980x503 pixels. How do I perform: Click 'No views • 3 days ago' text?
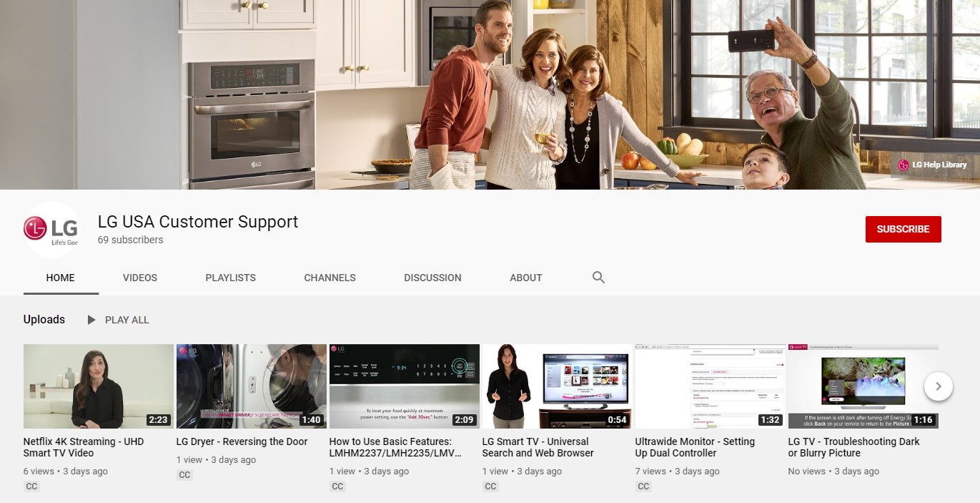834,472
